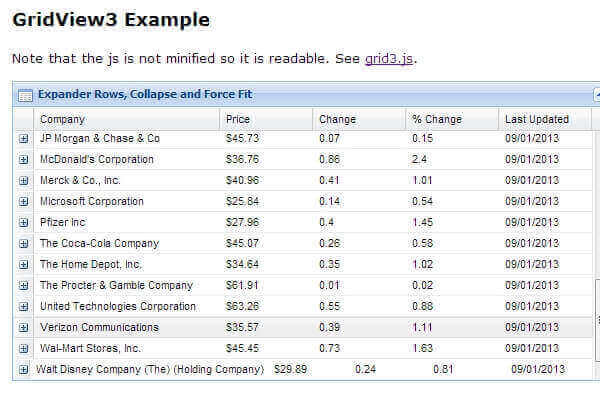Click the grid panel title icon
Image resolution: width=600 pixels, height=400 pixels.
coord(25,95)
